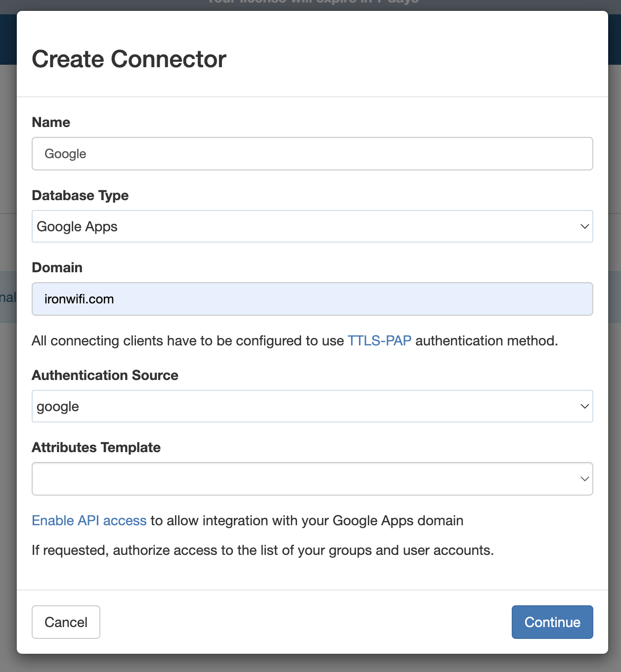Expand the Authentication Source chevron

(x=584, y=406)
